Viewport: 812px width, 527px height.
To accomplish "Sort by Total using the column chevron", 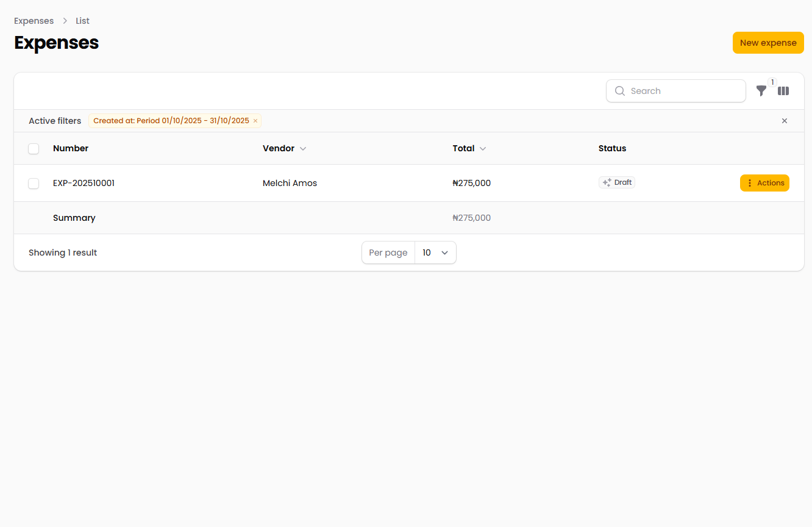I will [483, 149].
